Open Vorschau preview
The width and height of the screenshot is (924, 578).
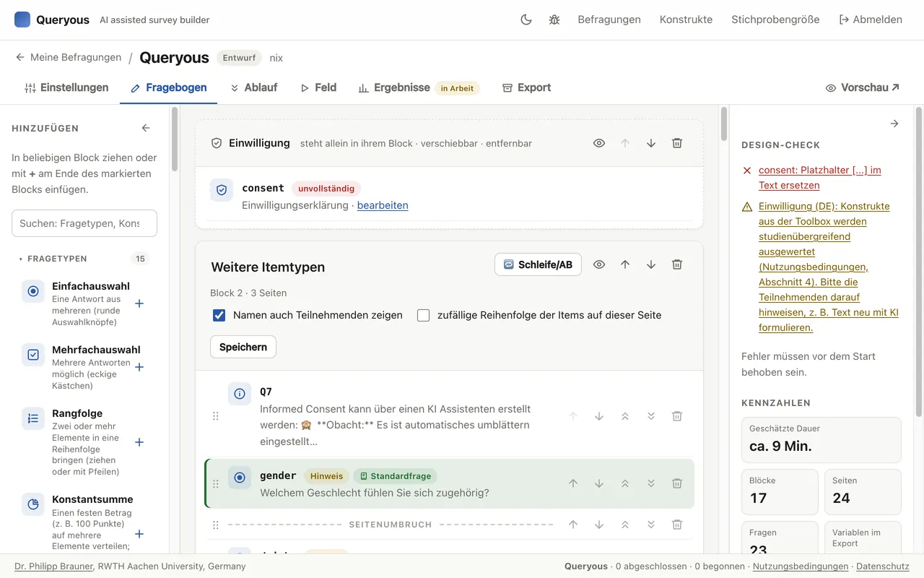863,87
